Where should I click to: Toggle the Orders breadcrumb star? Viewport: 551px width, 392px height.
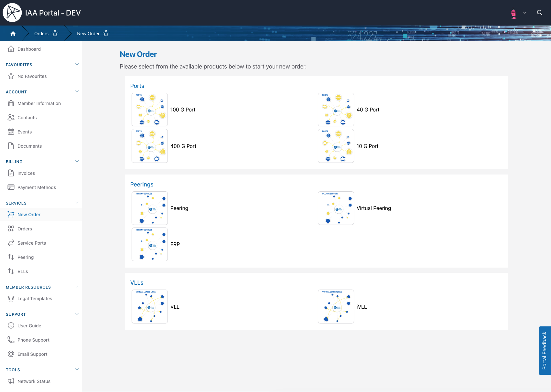[55, 33]
